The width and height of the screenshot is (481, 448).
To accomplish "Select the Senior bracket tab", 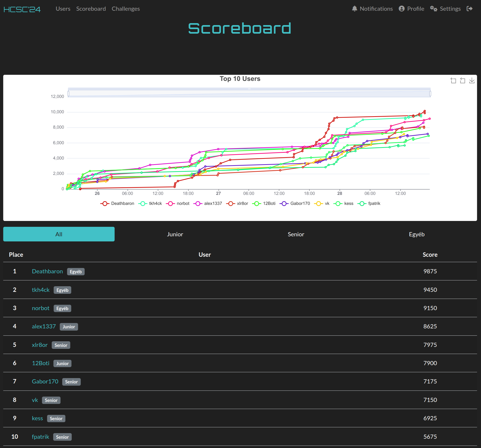I will [x=296, y=234].
